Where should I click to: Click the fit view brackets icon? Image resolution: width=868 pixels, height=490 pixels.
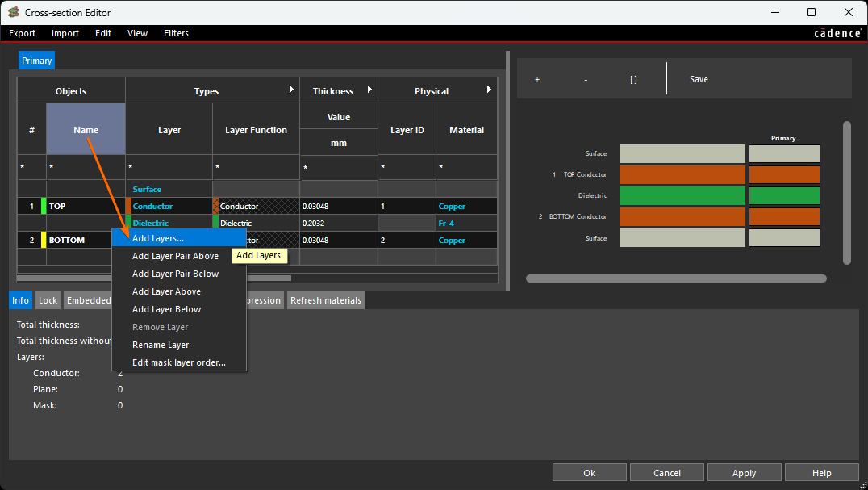(633, 79)
